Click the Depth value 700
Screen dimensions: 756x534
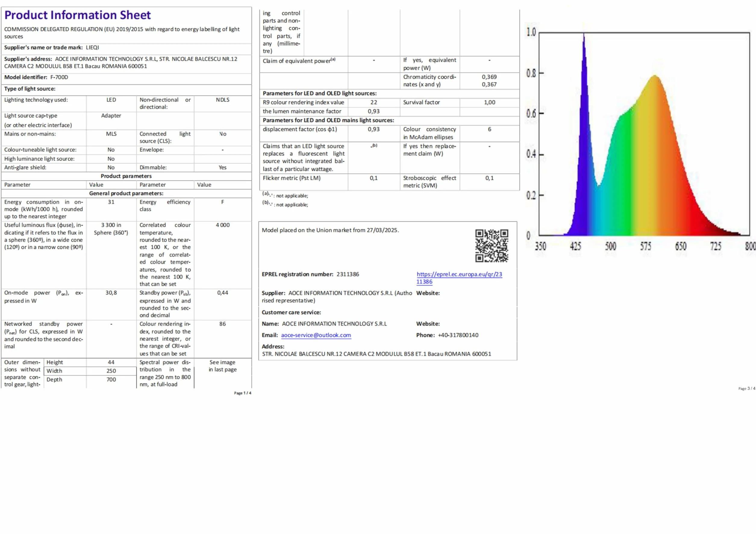click(x=111, y=379)
